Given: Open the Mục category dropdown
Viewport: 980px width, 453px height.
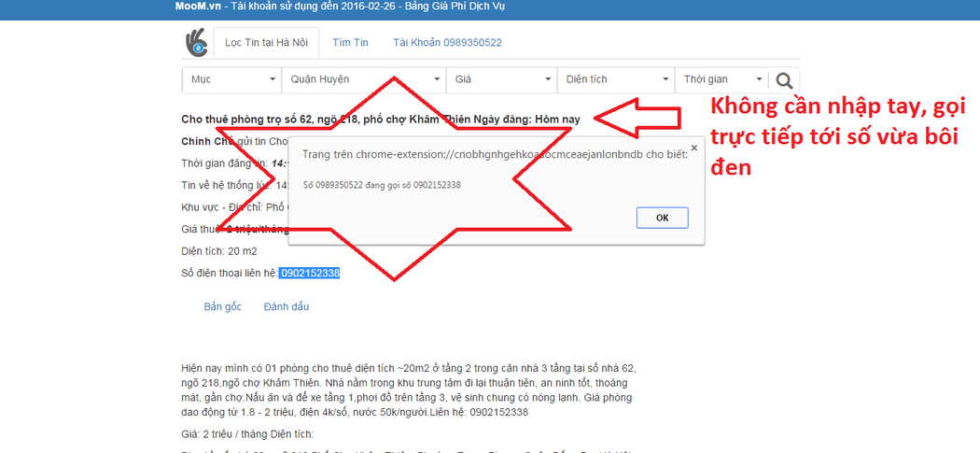Looking at the screenshot, I should click(x=231, y=80).
